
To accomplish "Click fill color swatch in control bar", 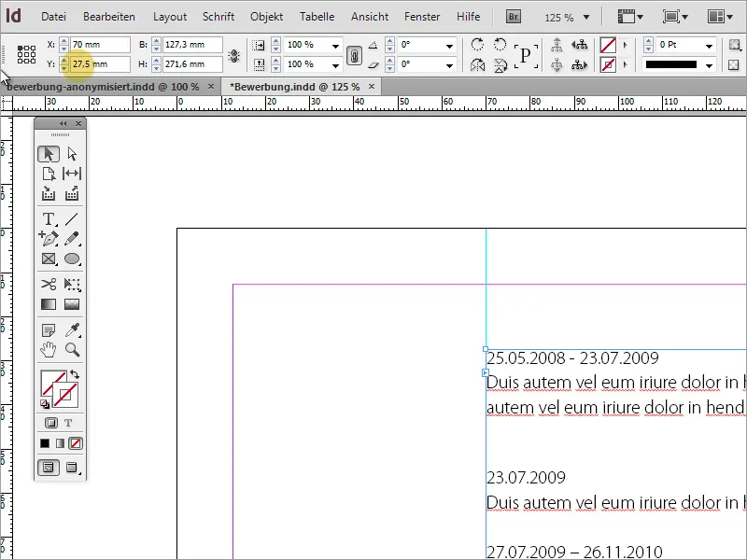I will (608, 45).
